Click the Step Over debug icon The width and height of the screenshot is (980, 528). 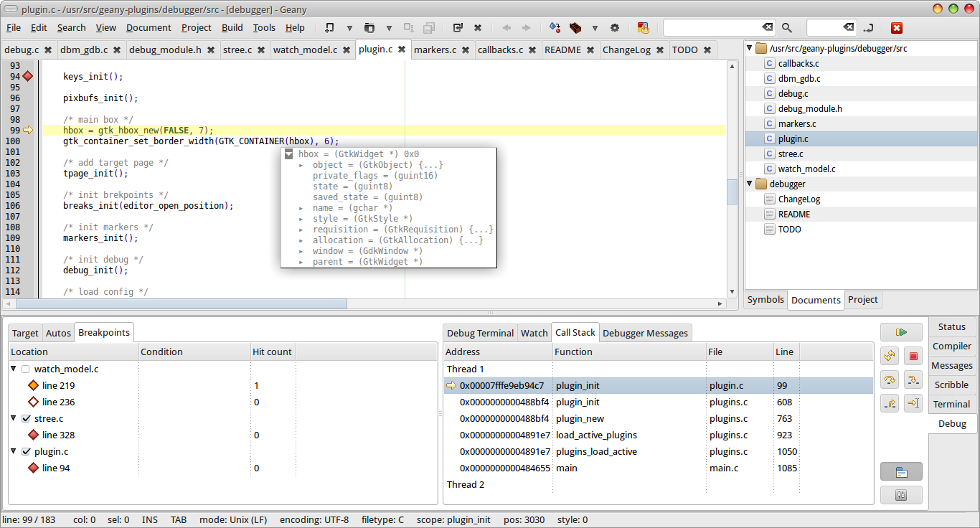[890, 379]
